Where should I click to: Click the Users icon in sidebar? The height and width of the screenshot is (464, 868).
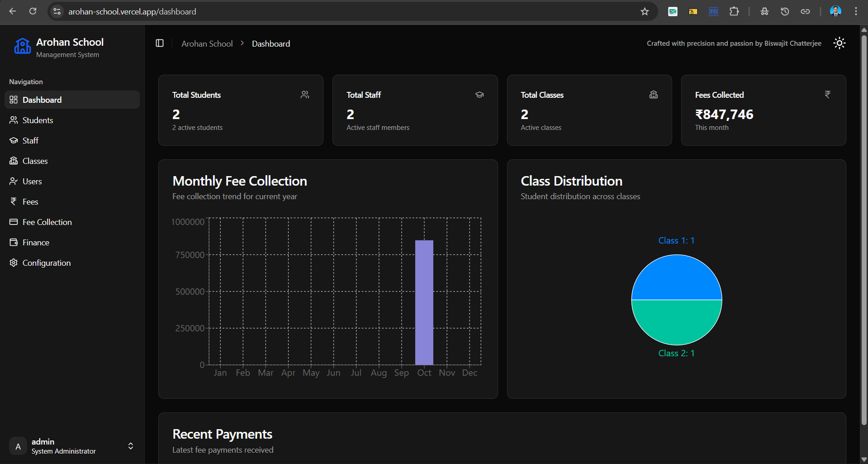point(14,181)
